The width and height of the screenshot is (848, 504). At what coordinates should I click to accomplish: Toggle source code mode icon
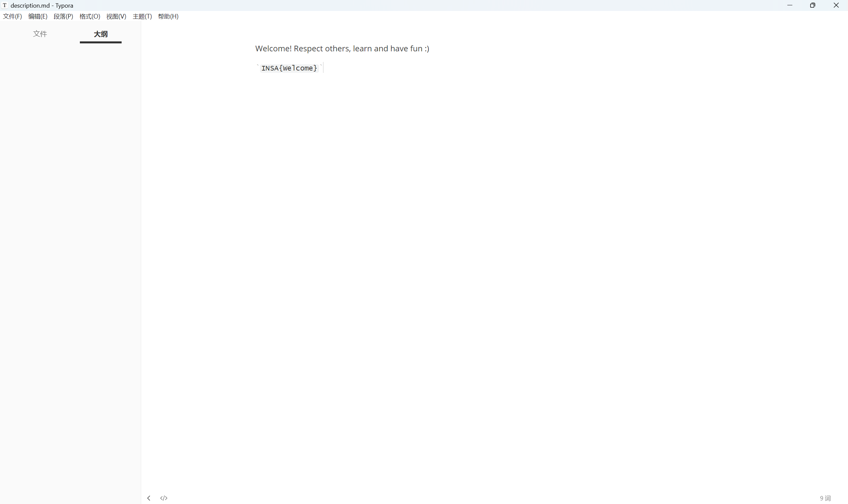pyautogui.click(x=164, y=498)
